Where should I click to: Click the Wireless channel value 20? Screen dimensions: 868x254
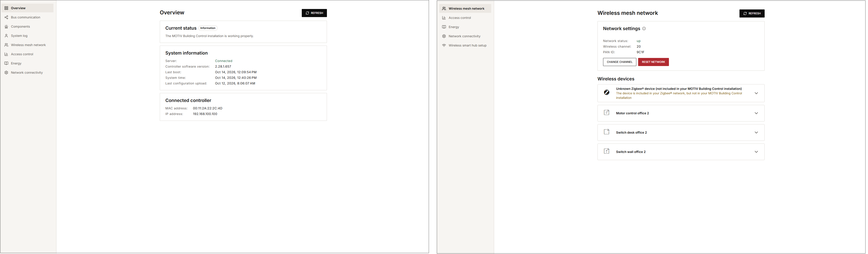639,46
